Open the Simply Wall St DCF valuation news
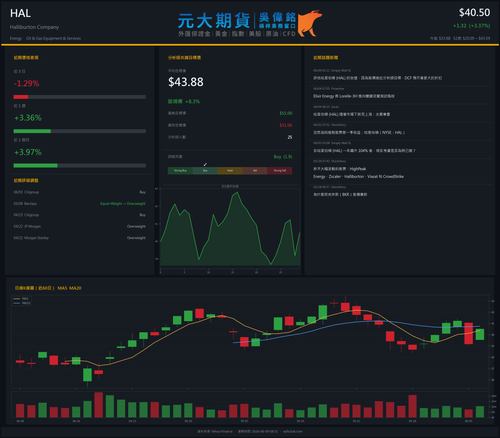Viewport: 500px width, 438px height. pos(377,78)
